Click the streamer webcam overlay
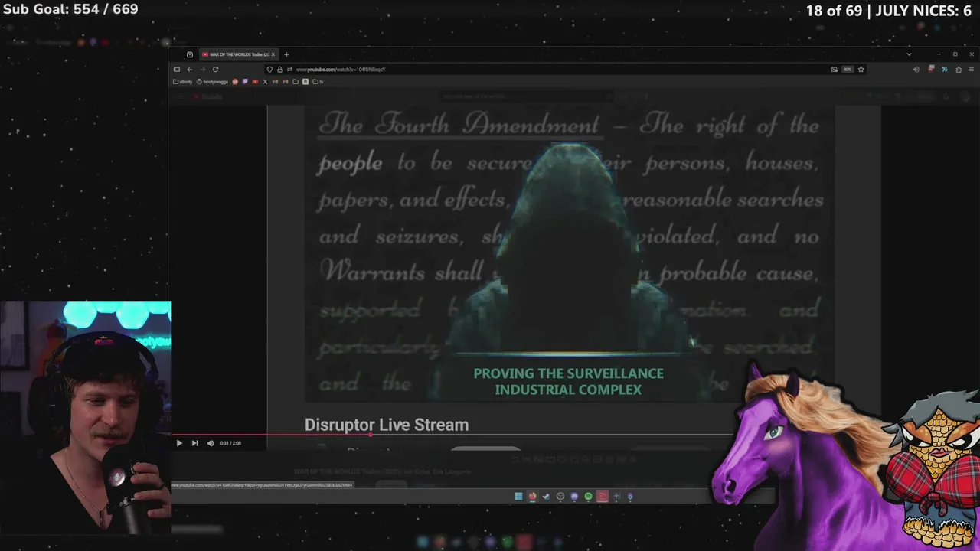980x551 pixels. 85,417
